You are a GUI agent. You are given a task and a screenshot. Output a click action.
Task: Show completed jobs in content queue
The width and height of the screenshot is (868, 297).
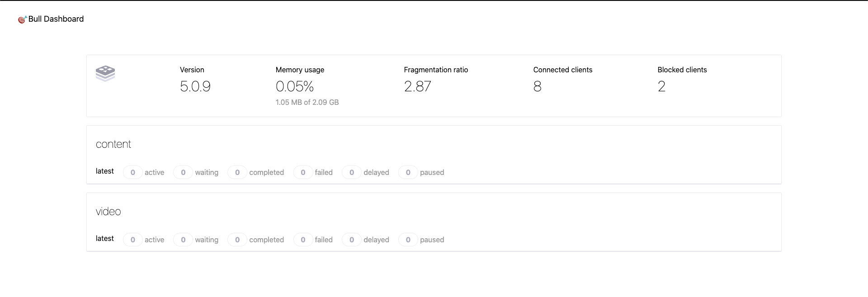256,172
